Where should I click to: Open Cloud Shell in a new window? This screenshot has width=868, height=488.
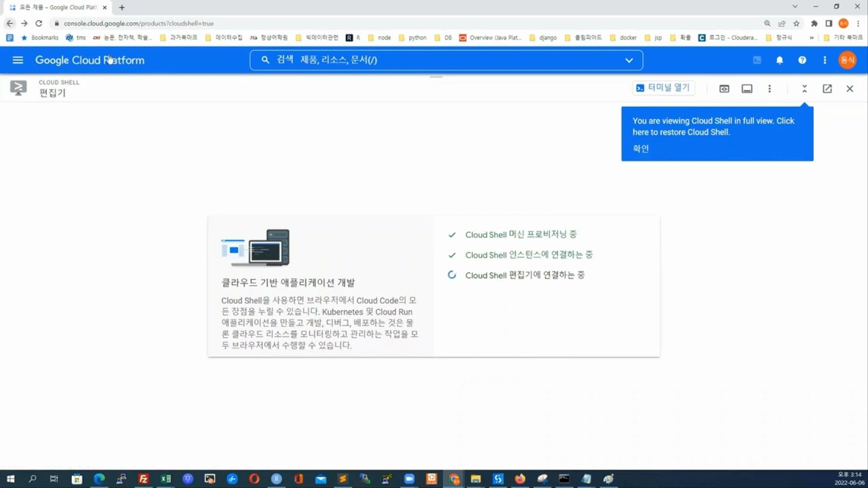coord(827,89)
